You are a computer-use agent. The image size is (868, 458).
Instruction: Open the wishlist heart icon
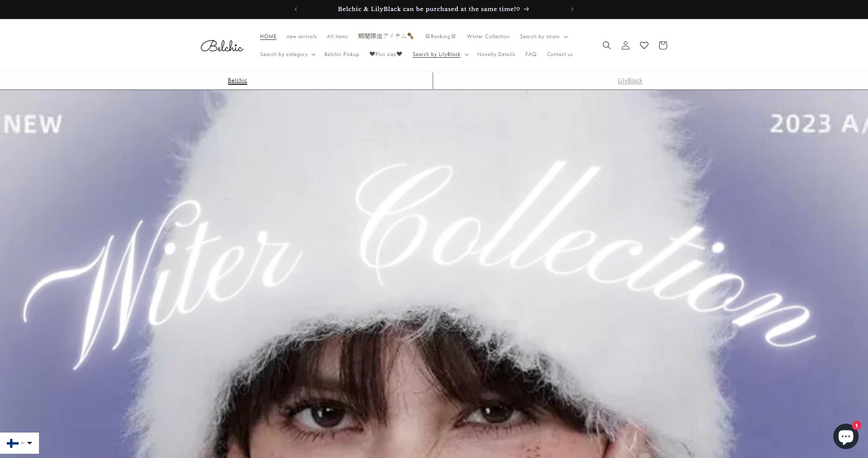click(644, 45)
